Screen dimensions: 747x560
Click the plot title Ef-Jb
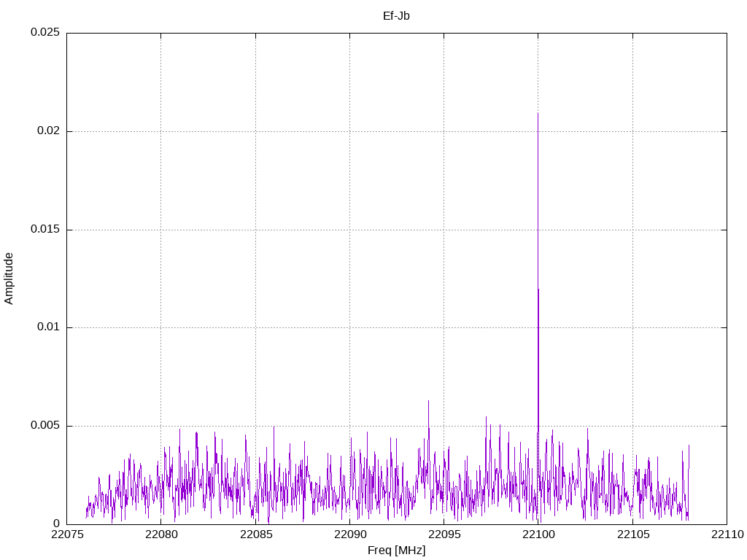(x=396, y=15)
